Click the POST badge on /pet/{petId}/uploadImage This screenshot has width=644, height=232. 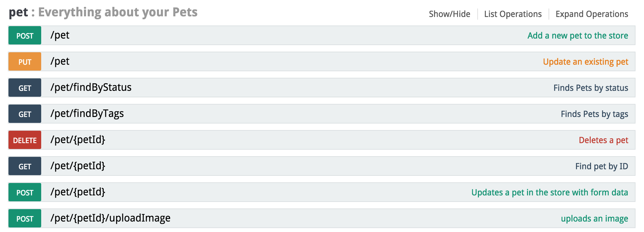pyautogui.click(x=24, y=218)
